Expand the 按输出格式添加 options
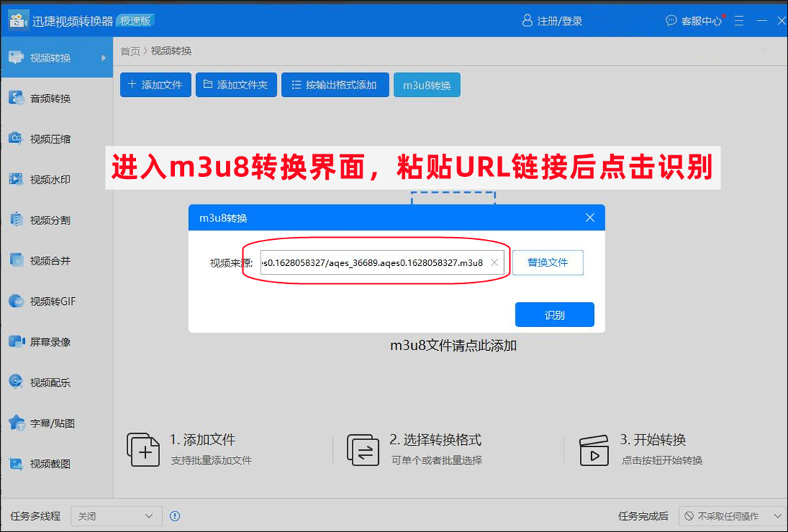The height and width of the screenshot is (532, 788). [335, 84]
